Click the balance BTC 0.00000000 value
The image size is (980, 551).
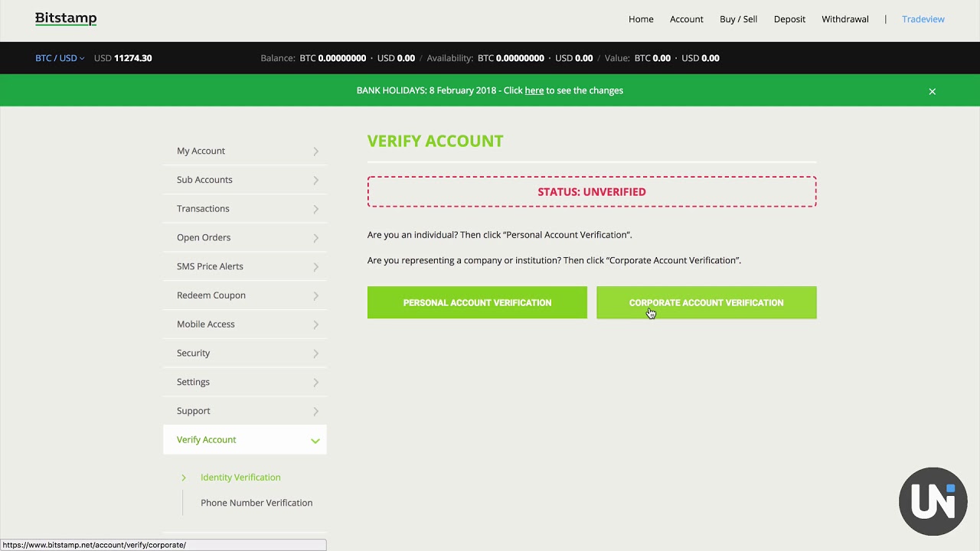[333, 58]
